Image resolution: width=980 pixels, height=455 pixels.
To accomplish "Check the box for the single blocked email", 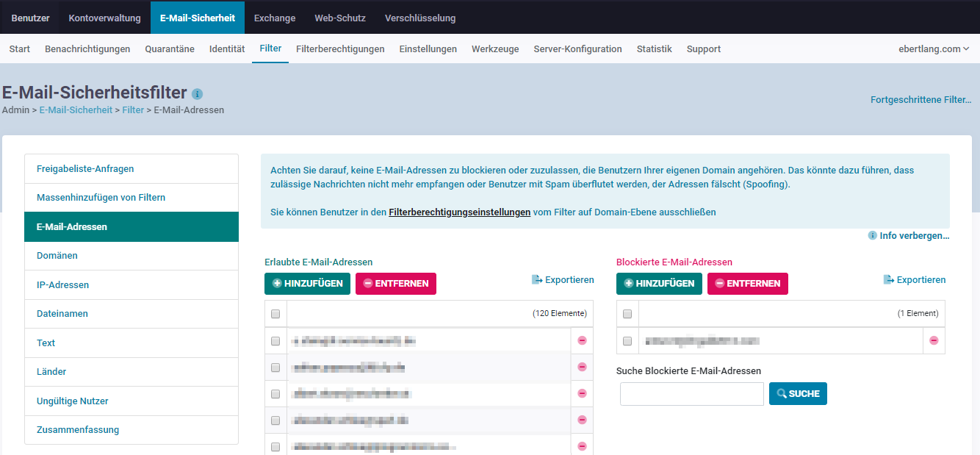I will 627,341.
